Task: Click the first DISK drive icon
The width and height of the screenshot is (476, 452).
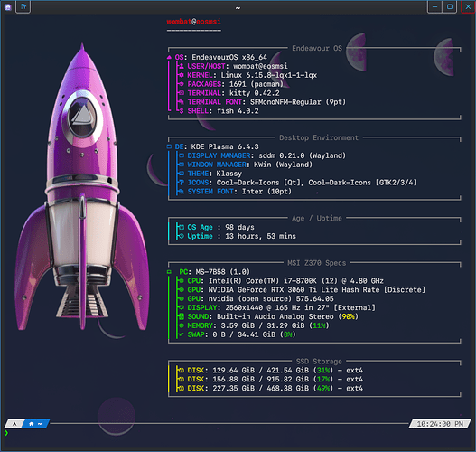Action: coord(182,371)
